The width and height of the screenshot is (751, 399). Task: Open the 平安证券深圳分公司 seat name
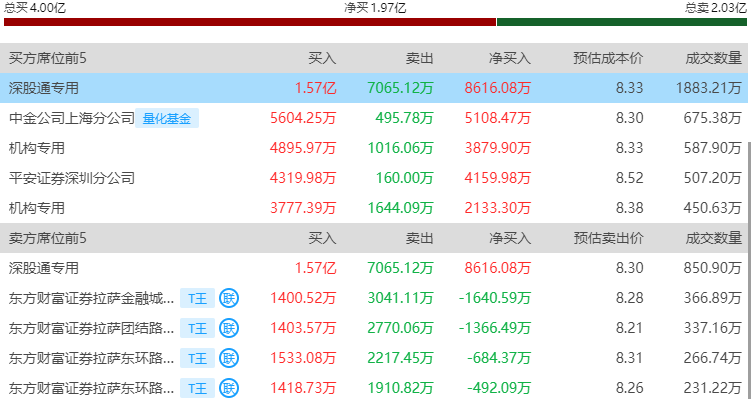click(x=72, y=178)
